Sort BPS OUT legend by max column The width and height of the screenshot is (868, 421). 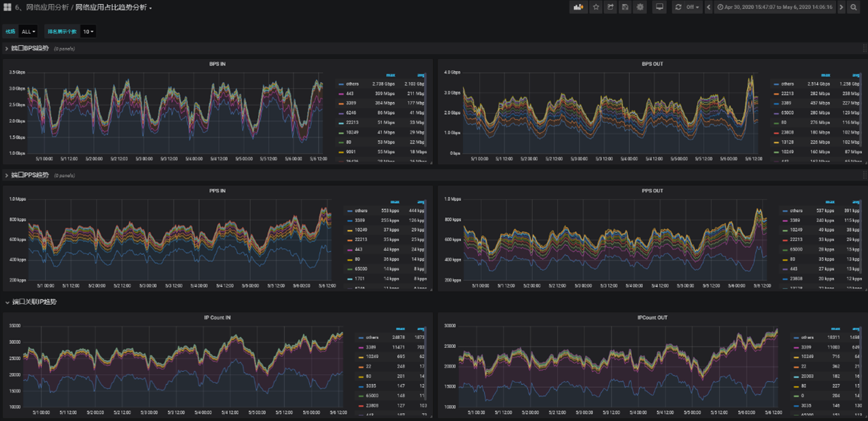coord(826,75)
